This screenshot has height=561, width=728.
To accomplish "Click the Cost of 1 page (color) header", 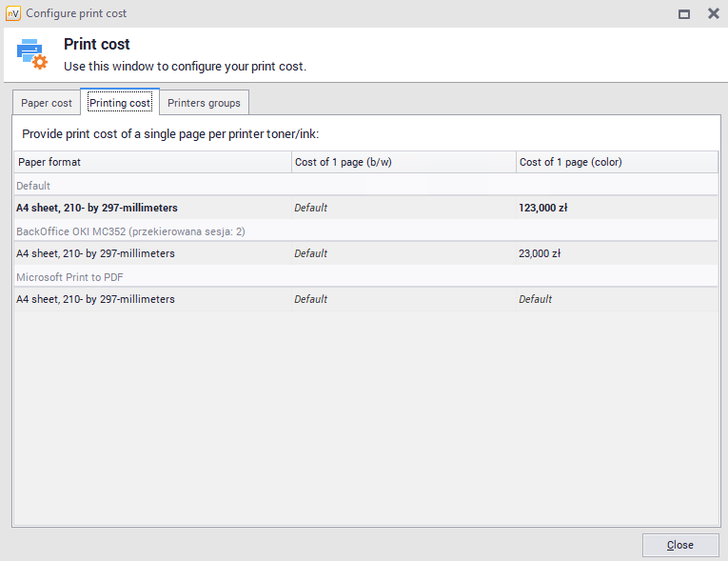I will tap(616, 162).
